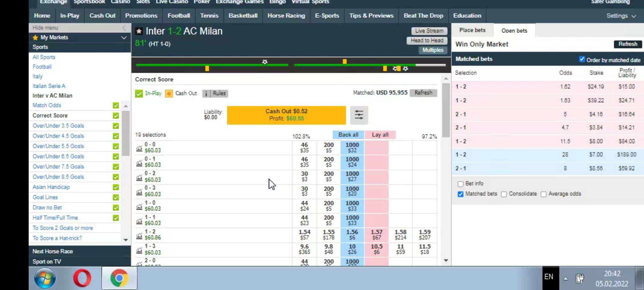The width and height of the screenshot is (644, 290).
Task: Click first-half goal marker on timeline
Action: click(x=265, y=62)
